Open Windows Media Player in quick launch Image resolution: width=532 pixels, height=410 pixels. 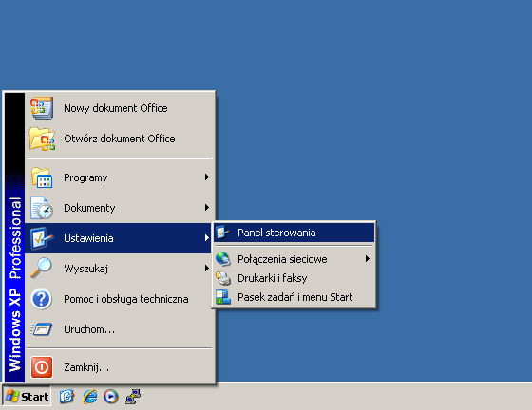[111, 397]
